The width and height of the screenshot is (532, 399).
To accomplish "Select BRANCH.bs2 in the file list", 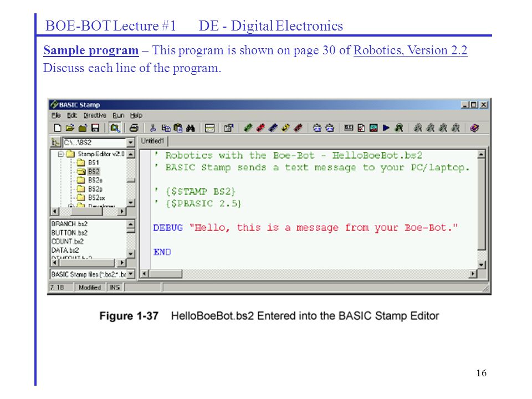I will tap(69, 224).
